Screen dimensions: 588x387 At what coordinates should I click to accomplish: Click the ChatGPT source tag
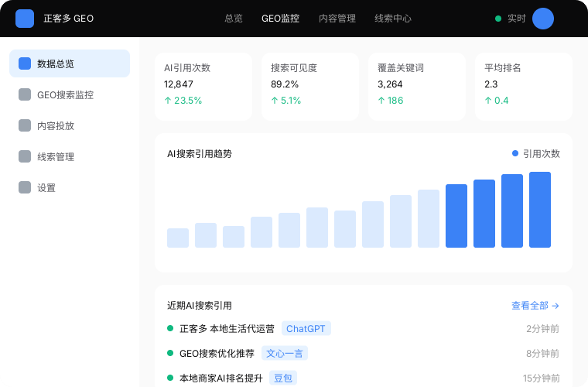[306, 328]
